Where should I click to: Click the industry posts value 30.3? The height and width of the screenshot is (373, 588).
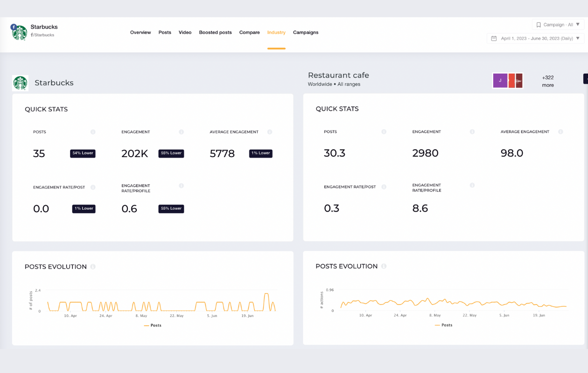pyautogui.click(x=335, y=153)
